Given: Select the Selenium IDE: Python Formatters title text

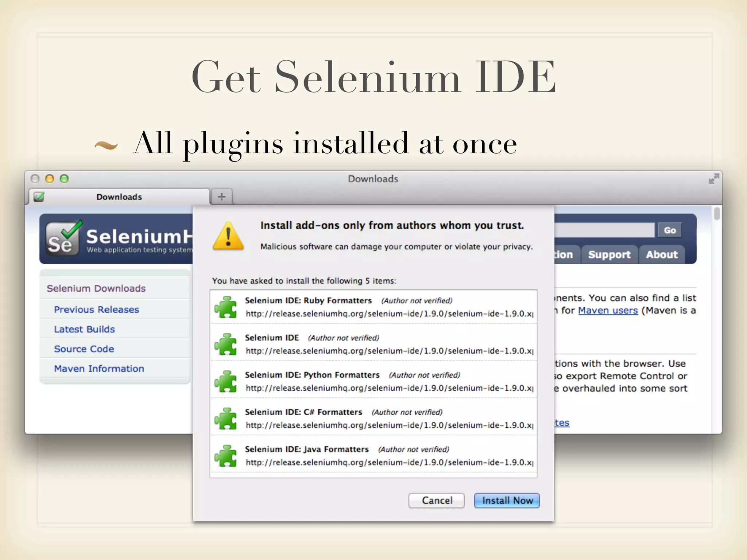Looking at the screenshot, I should click(x=312, y=375).
